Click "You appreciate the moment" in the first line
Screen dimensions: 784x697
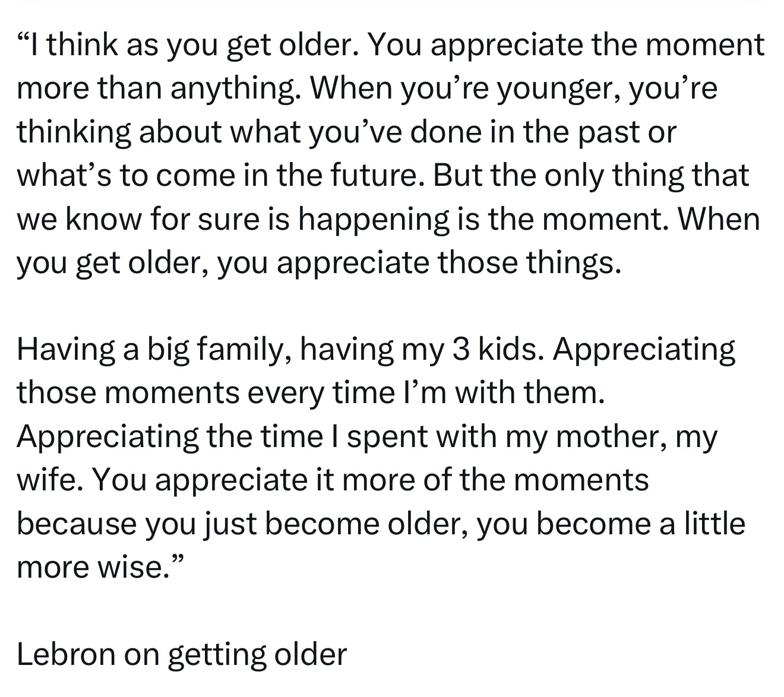pyautogui.click(x=567, y=46)
